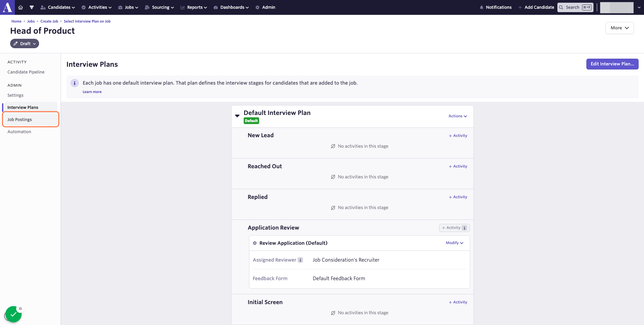Click the Create Job breadcrumb link
Viewport: 644px width, 325px height.
tap(49, 21)
